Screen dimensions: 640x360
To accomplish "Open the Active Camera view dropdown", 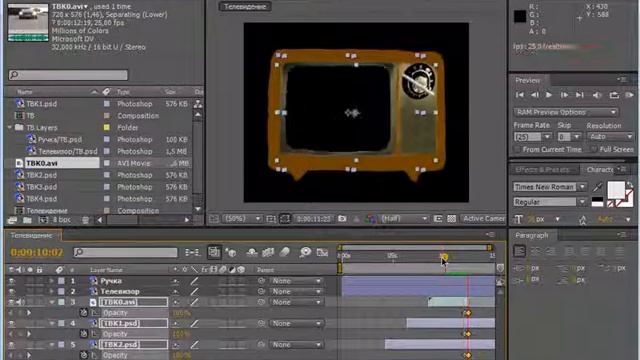I will 483,219.
